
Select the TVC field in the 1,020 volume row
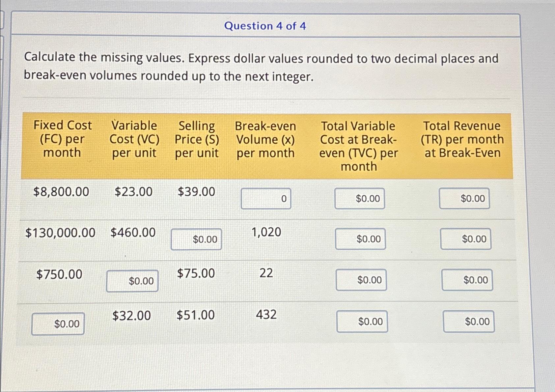pyautogui.click(x=360, y=239)
